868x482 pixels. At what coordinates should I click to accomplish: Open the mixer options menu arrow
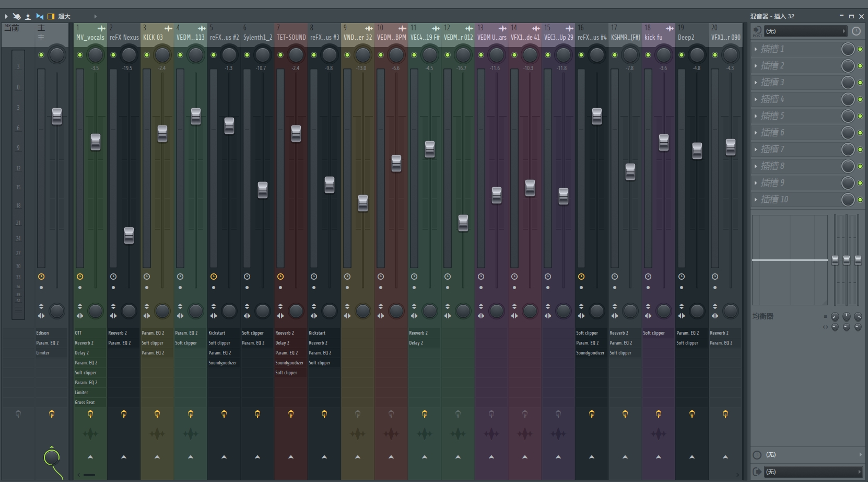tap(6, 16)
